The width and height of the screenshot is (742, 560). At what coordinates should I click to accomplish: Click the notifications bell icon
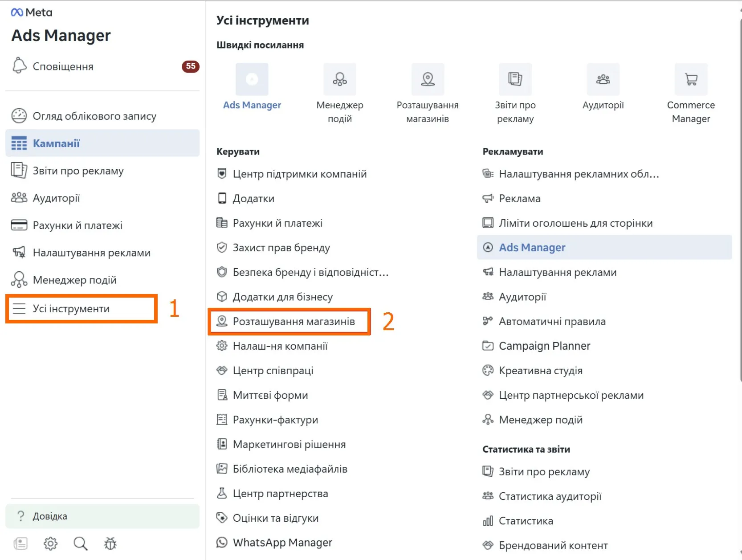[19, 65]
